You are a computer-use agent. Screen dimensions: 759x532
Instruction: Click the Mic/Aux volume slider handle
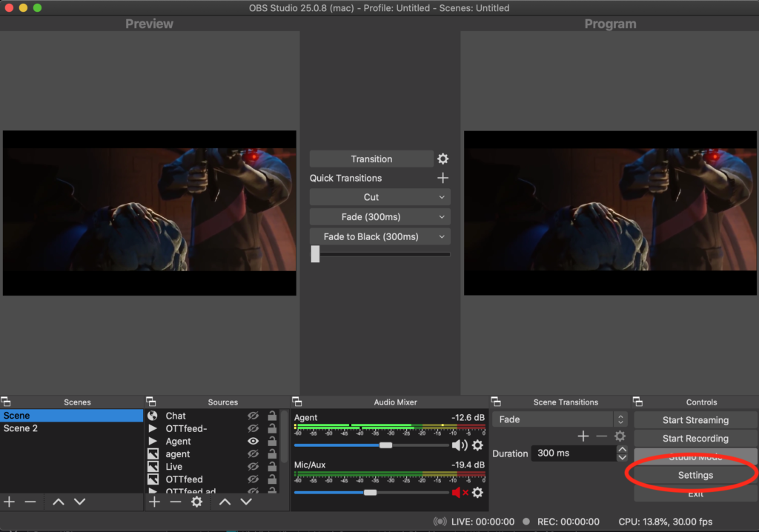[371, 492]
